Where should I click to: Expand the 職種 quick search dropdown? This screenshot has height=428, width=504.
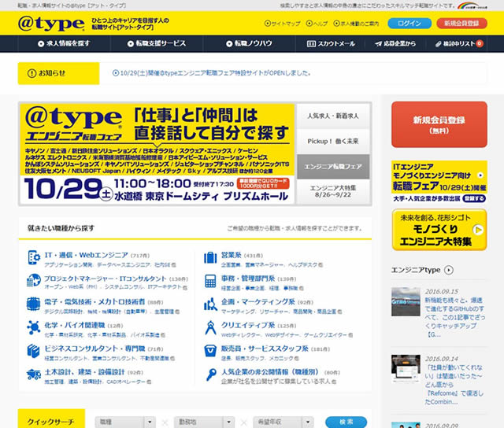click(x=125, y=422)
